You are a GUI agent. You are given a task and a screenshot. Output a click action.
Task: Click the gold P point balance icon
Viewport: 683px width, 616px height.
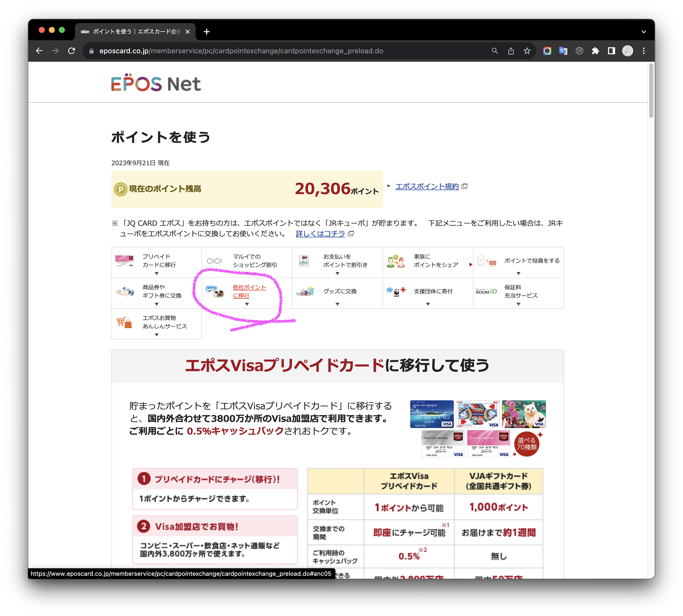point(120,189)
